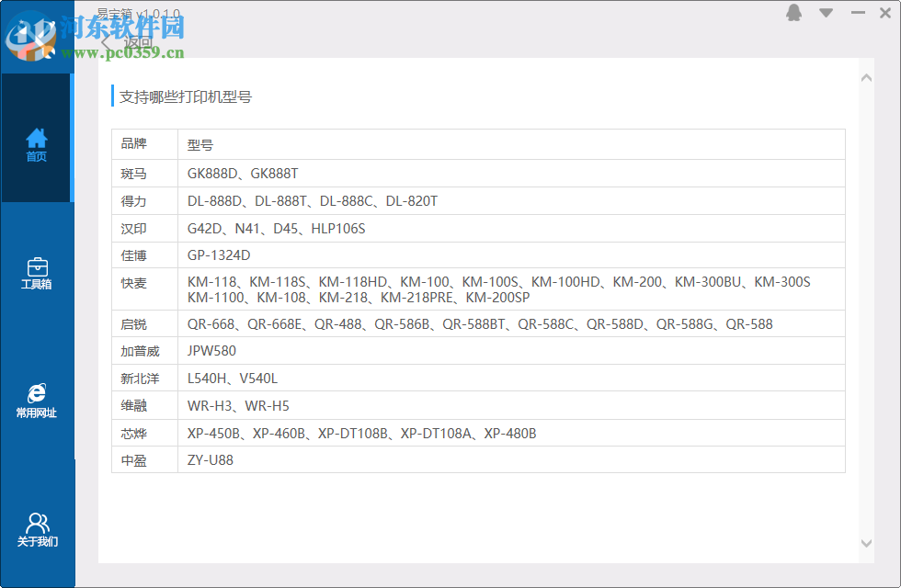This screenshot has width=901, height=588.
Task: Select the 芯烨 brand cell
Action: (x=145, y=433)
